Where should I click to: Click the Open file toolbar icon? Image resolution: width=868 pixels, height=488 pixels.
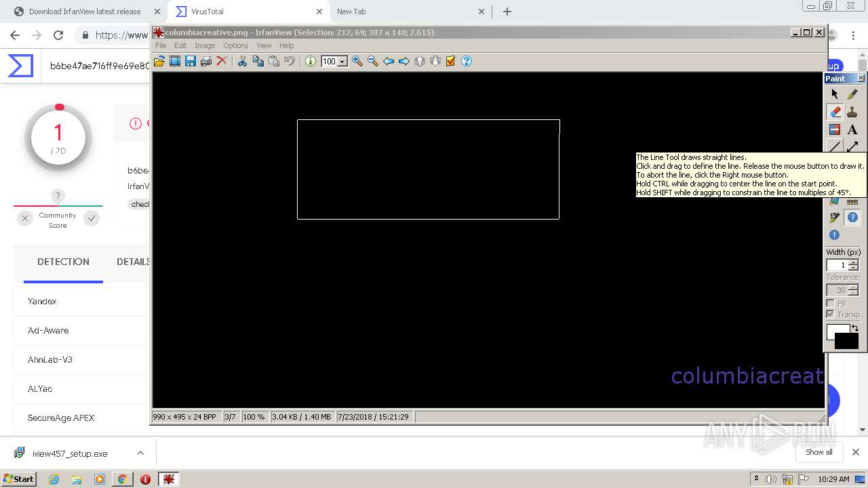point(159,61)
